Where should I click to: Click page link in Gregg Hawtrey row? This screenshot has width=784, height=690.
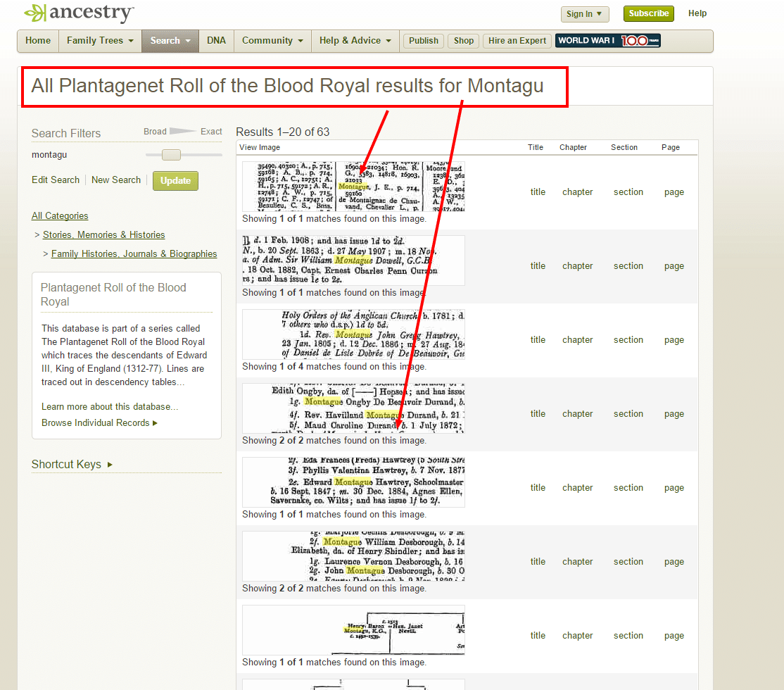[x=674, y=340]
